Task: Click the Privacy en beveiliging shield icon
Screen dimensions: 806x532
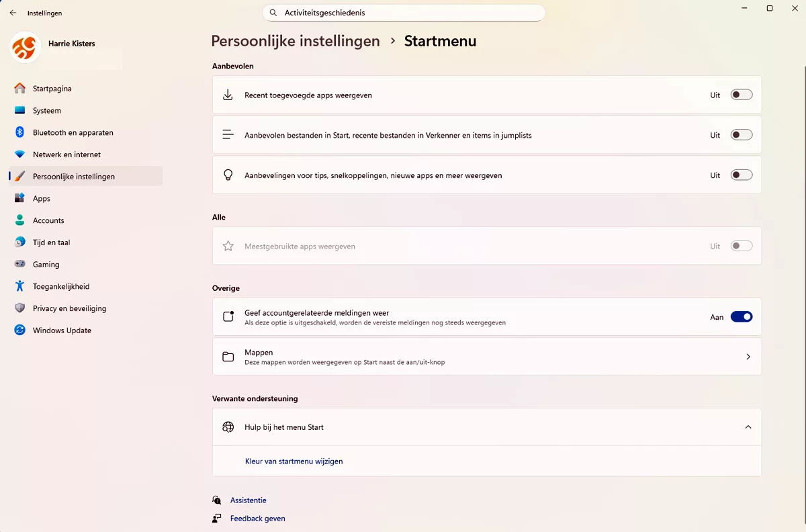Action: tap(20, 308)
